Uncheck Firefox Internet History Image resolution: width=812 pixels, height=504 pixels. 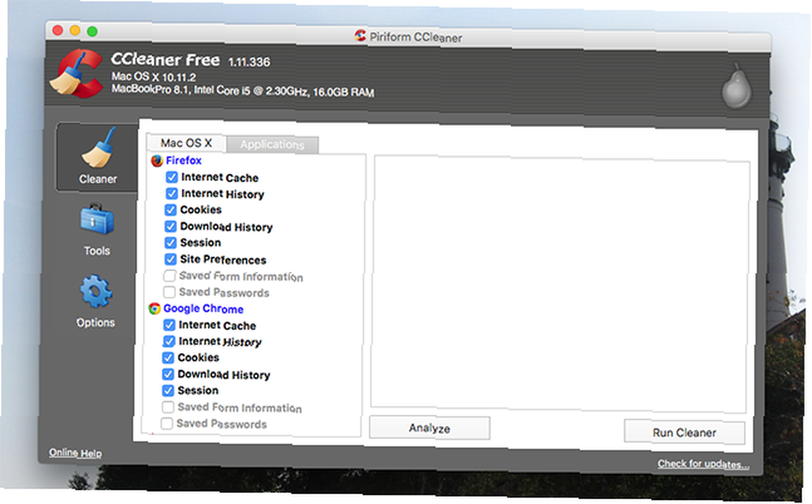(171, 193)
